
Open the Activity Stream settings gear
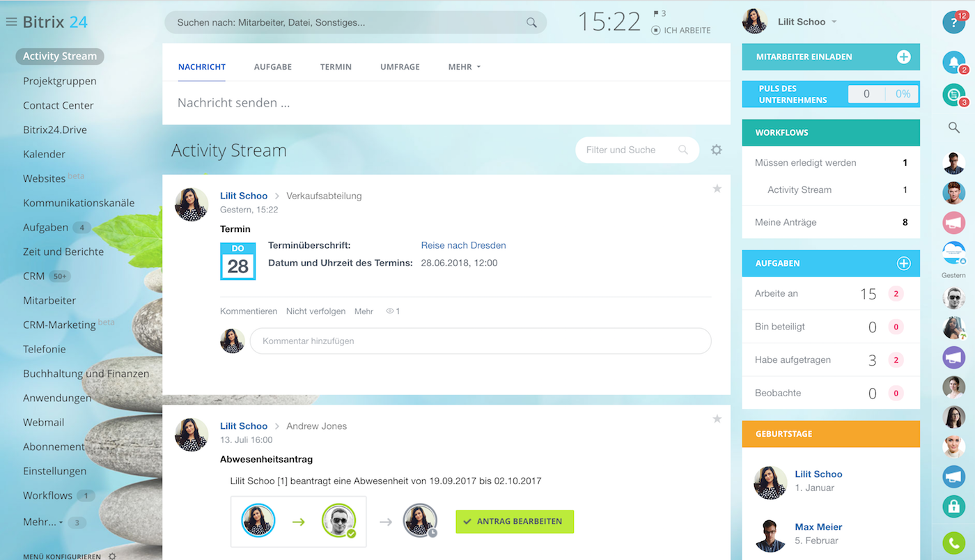(716, 150)
